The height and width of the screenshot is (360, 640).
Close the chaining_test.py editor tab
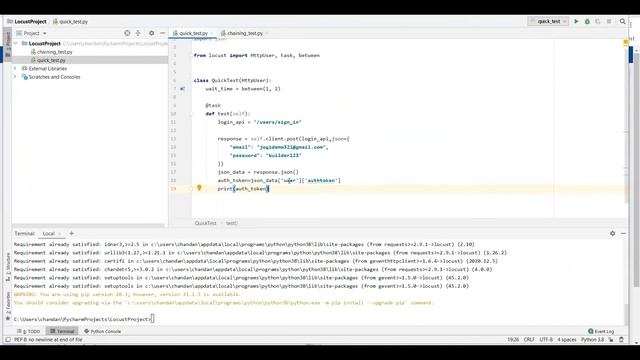point(267,33)
